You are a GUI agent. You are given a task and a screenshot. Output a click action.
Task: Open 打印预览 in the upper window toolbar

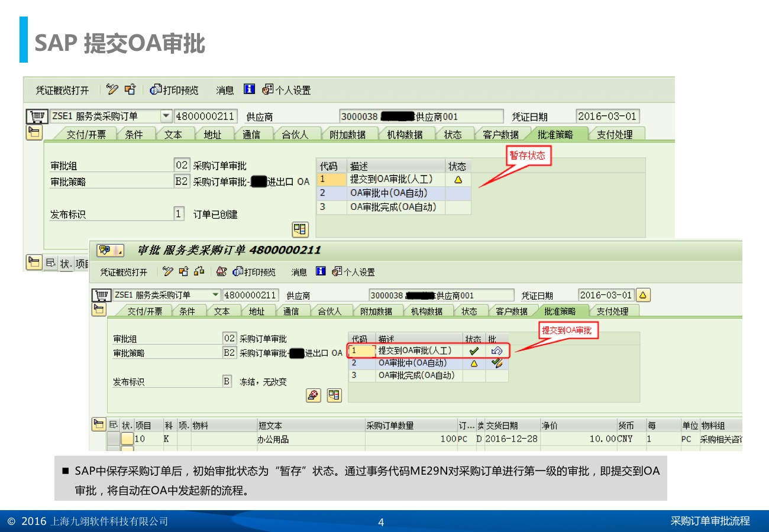click(175, 90)
